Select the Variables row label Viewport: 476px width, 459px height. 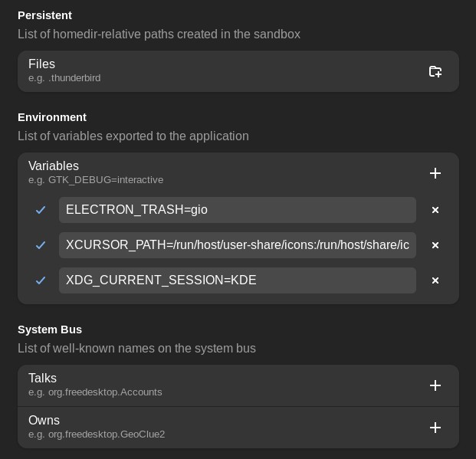click(x=54, y=166)
